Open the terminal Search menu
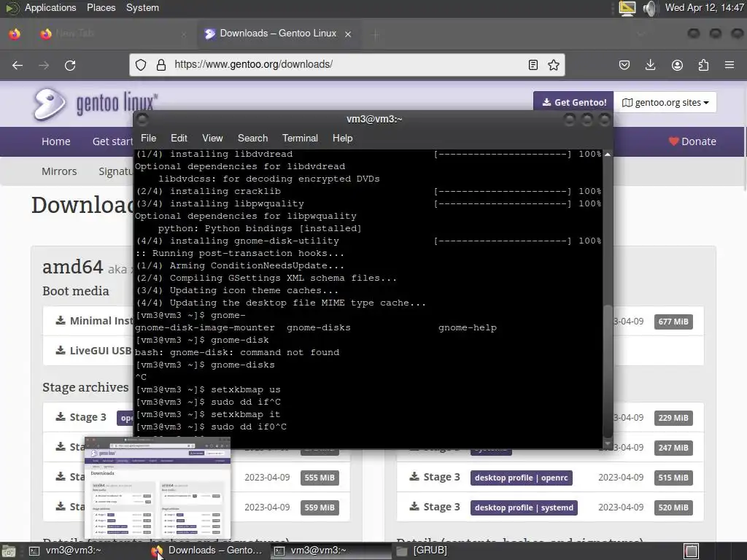The image size is (747, 560). [252, 138]
